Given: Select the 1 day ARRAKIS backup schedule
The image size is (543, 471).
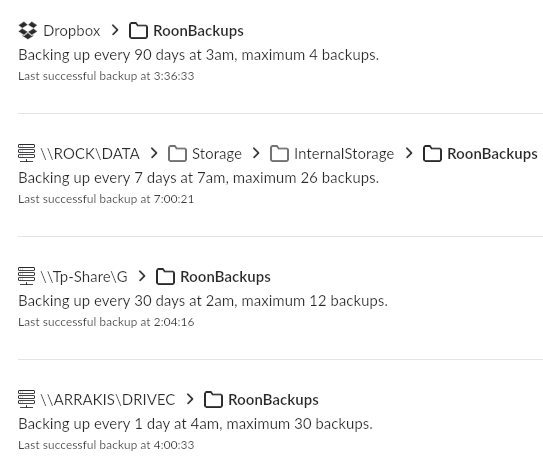Looking at the screenshot, I should coord(195,424).
